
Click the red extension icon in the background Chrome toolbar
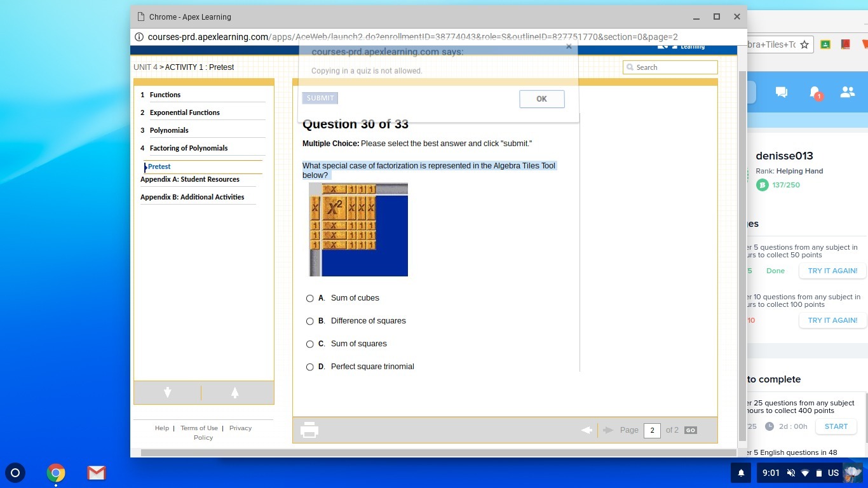[845, 44]
